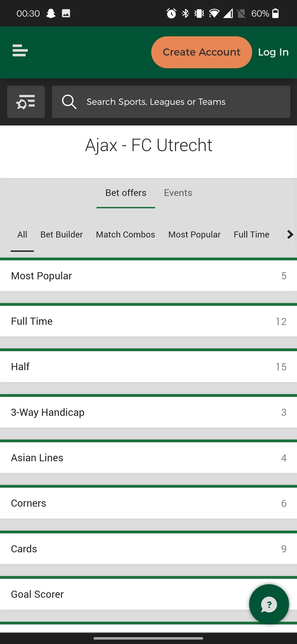The width and height of the screenshot is (297, 644).
Task: Expand the Asian Lines section
Action: [x=148, y=458]
